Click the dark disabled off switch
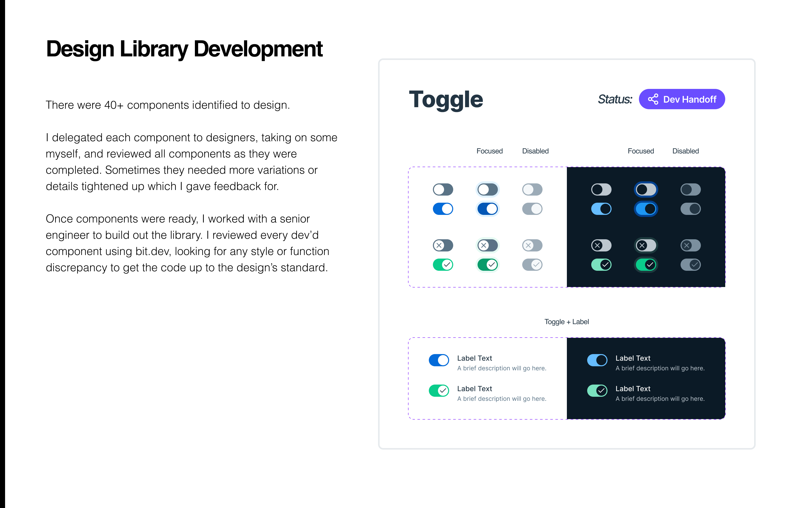The image size is (812, 508). 690,189
